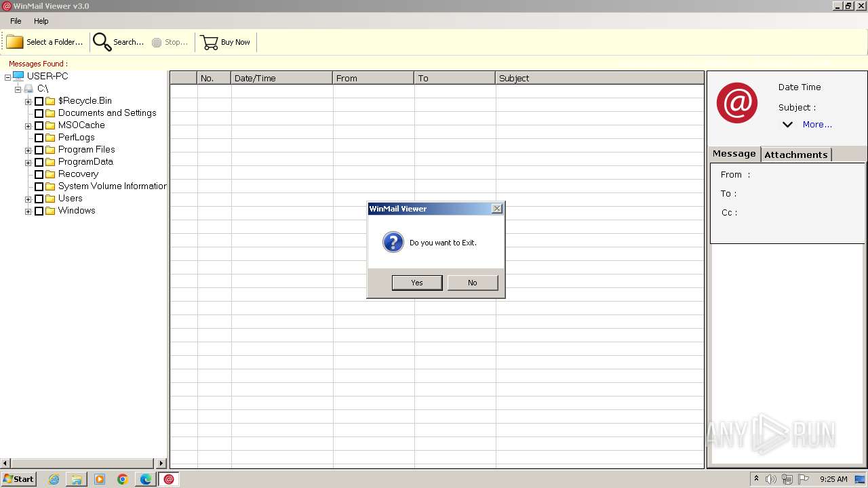Expand the Program Files folder
868x488 pixels.
(x=28, y=150)
